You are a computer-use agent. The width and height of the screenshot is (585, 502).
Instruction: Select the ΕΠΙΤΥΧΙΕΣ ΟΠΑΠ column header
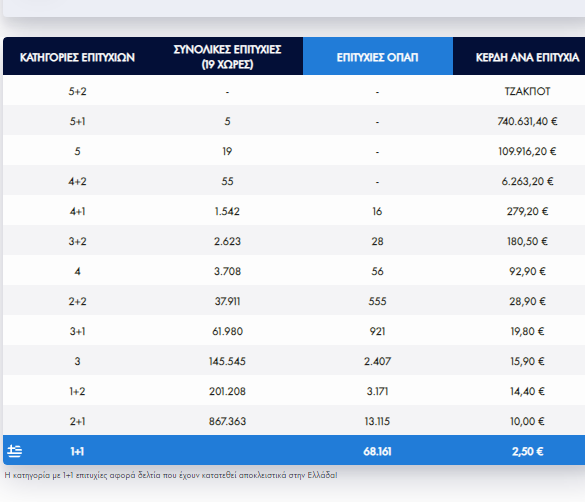click(378, 57)
